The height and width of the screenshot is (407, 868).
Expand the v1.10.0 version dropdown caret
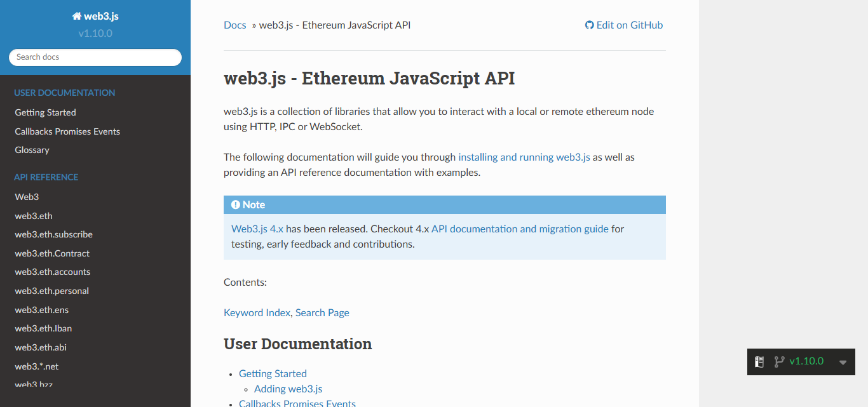coord(843,363)
